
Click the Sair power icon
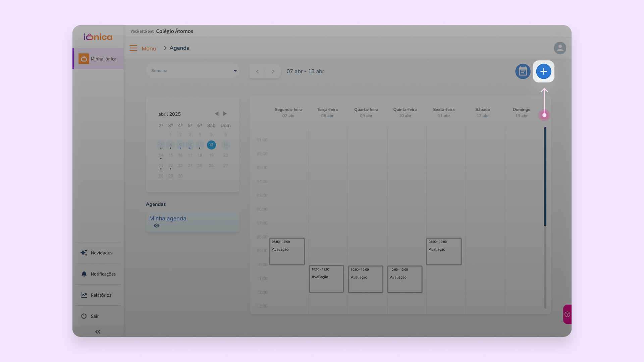tap(84, 316)
